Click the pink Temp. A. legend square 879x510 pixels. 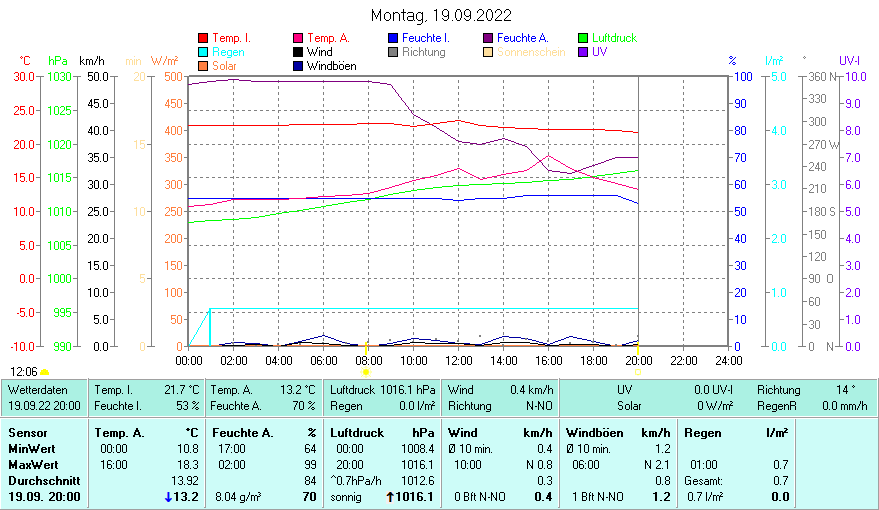pos(298,38)
